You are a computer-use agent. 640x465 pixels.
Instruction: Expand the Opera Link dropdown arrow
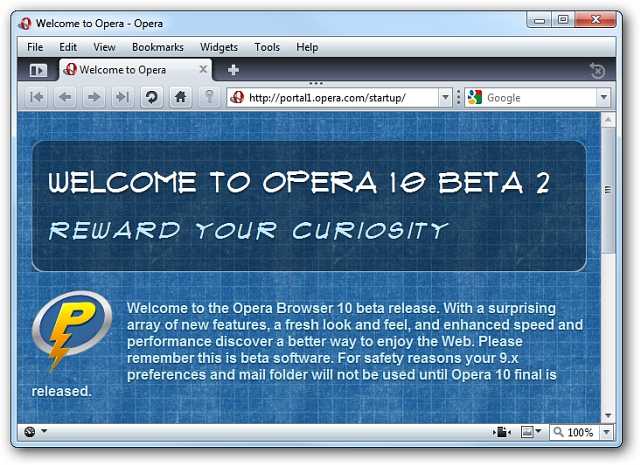(44, 431)
